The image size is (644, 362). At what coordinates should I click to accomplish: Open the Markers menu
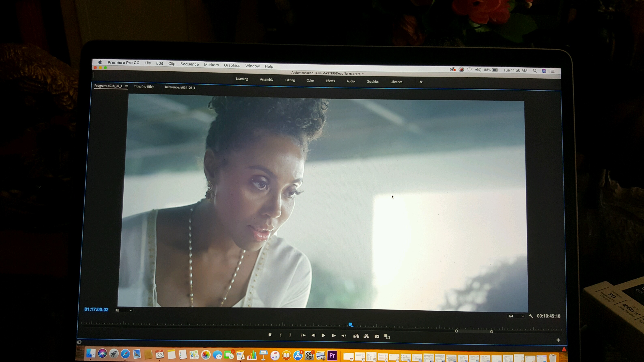click(211, 65)
